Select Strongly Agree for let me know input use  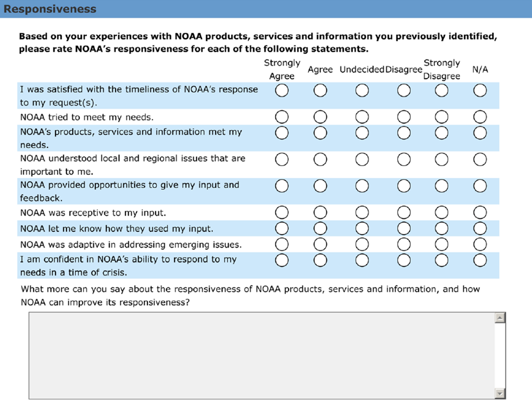click(x=282, y=228)
